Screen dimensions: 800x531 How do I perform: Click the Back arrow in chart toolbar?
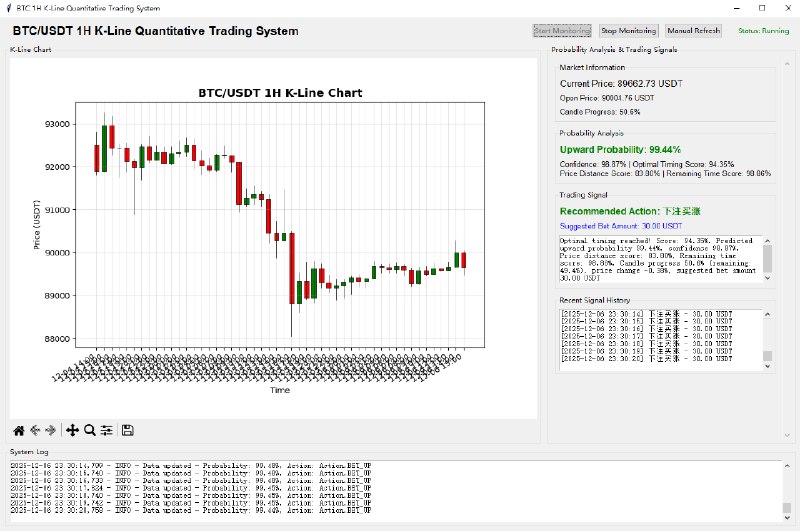point(35,430)
